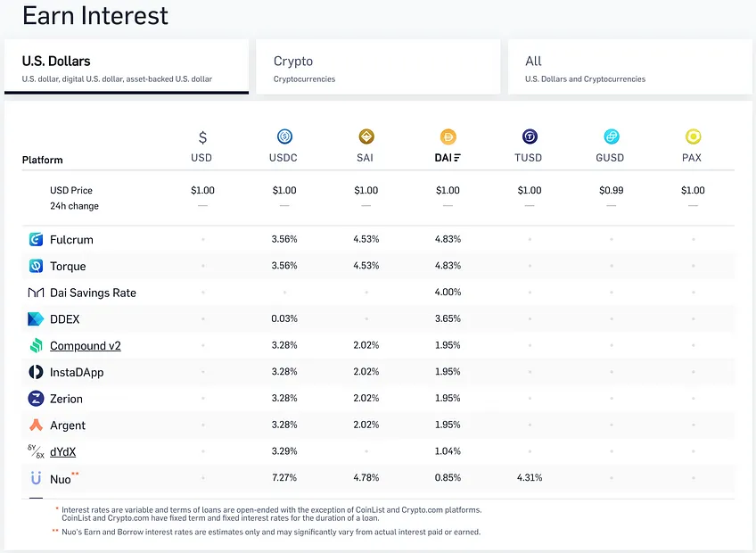Viewport: 756px width, 553px height.
Task: Open the Compound v2 link
Action: (86, 346)
